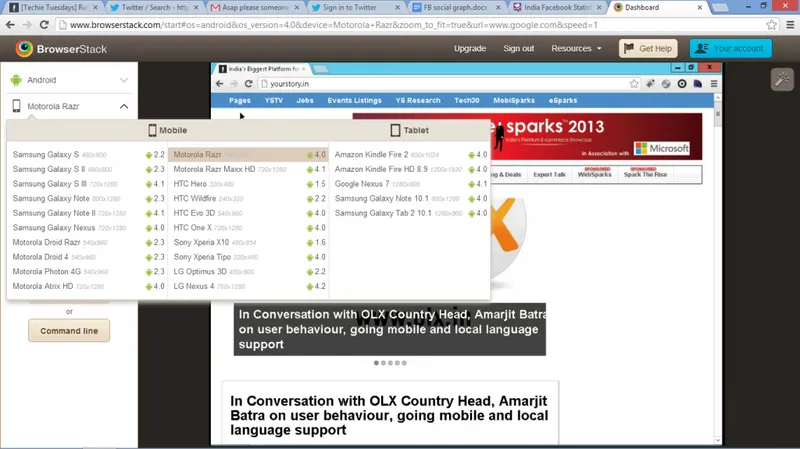Bookmark this page with the star
This screenshot has height=449, width=800.
pyautogui.click(x=771, y=24)
